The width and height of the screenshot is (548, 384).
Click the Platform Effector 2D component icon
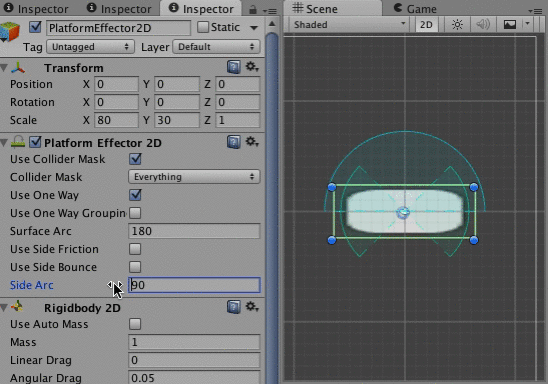tap(18, 142)
